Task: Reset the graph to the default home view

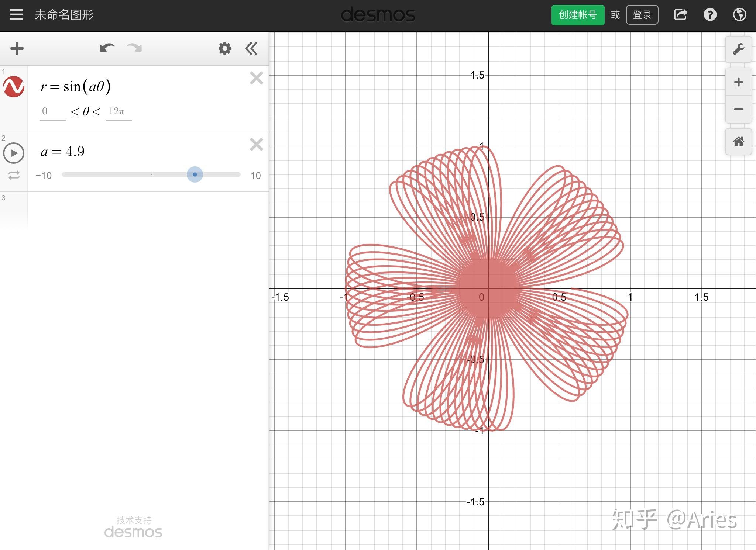Action: pyautogui.click(x=738, y=142)
